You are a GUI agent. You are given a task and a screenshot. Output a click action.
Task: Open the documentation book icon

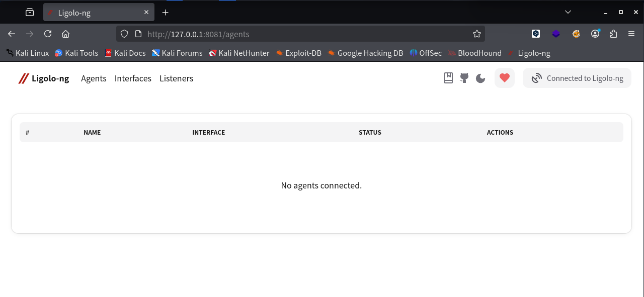click(x=448, y=78)
